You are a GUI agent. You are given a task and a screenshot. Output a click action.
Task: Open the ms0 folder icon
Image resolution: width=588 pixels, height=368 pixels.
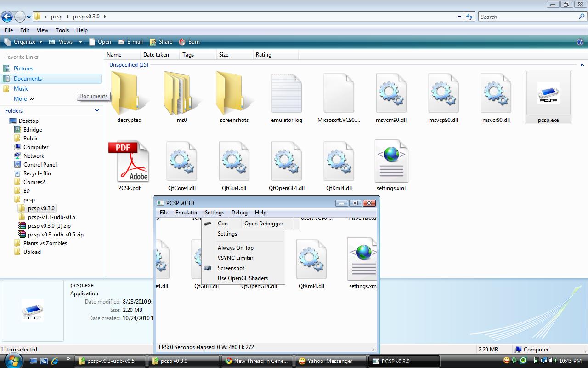point(182,92)
